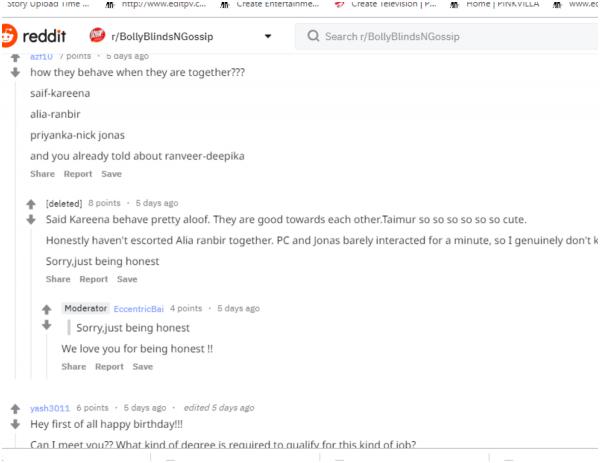Viewport: 600px width, 463px height.
Task: Expand the r/BollyBlindsNGossip community dropdown arrow
Action: click(x=268, y=36)
